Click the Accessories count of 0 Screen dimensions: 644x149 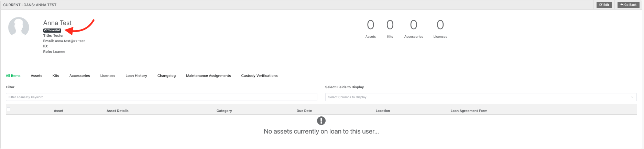point(414,25)
